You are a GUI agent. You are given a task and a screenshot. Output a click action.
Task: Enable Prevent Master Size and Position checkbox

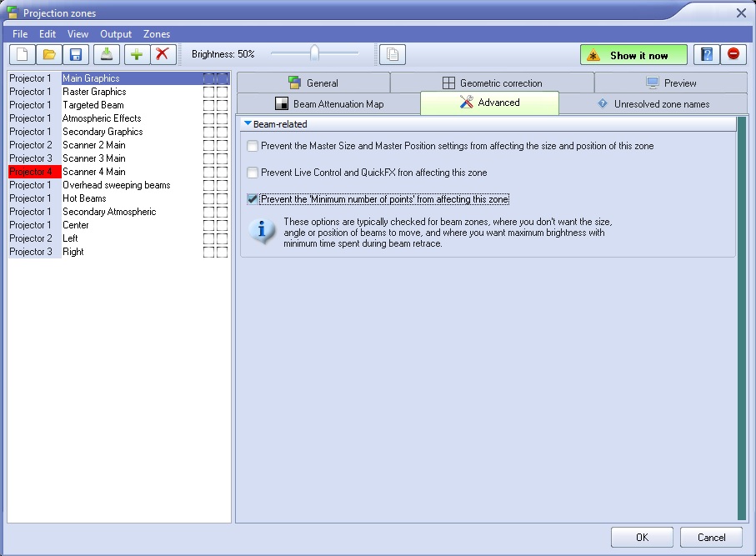pos(253,146)
